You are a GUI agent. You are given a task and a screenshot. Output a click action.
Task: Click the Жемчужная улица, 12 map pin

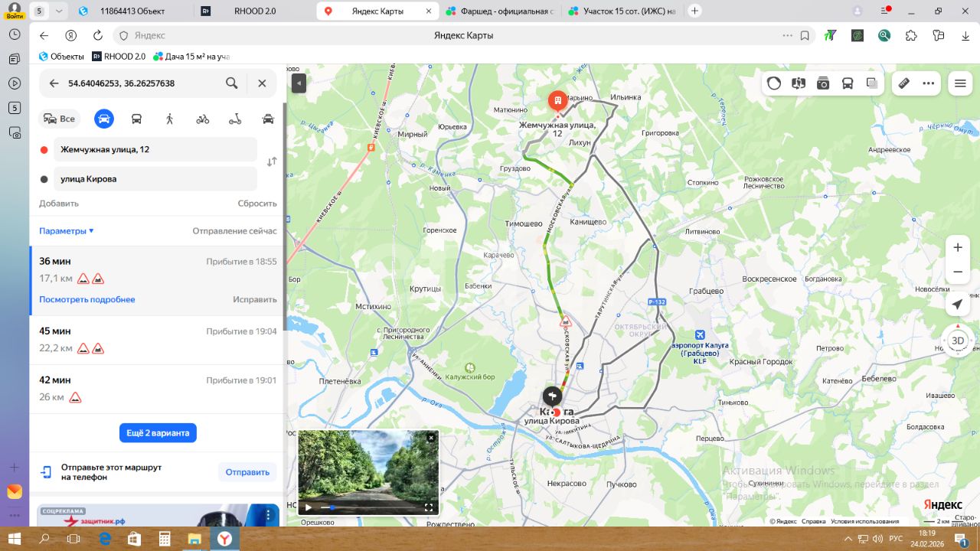[557, 101]
